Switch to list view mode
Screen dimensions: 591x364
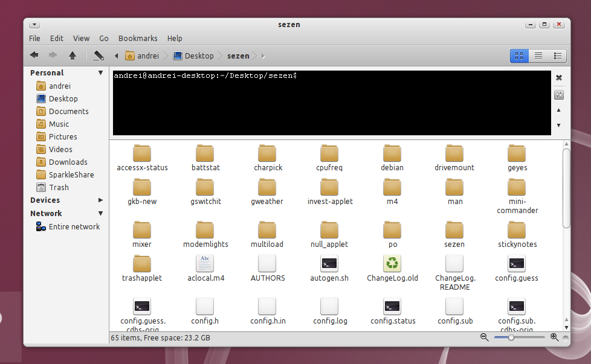[538, 56]
